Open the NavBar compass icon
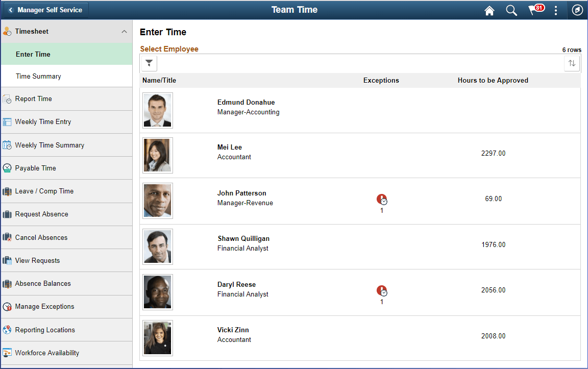588x369 pixels. tap(577, 10)
